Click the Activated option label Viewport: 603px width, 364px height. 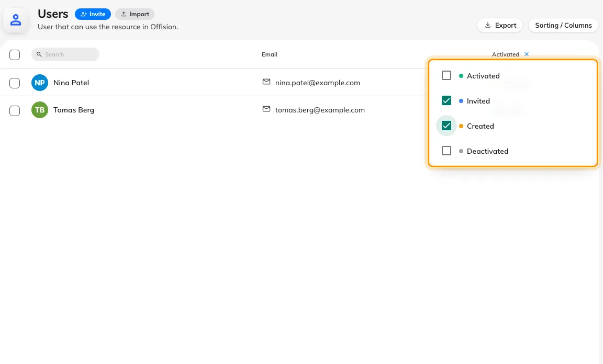483,76
